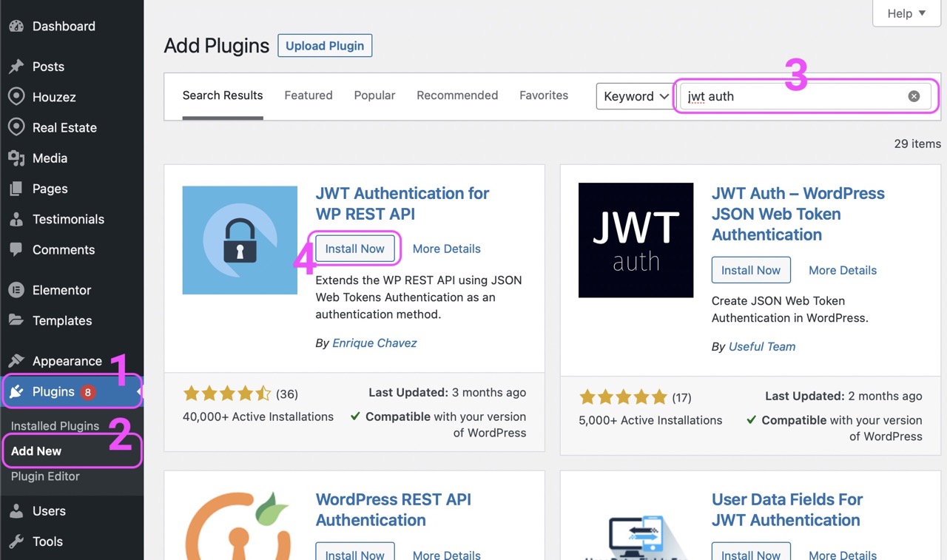Viewport: 947px width, 560px height.
Task: Click the Templates folder icon
Action: point(16,320)
